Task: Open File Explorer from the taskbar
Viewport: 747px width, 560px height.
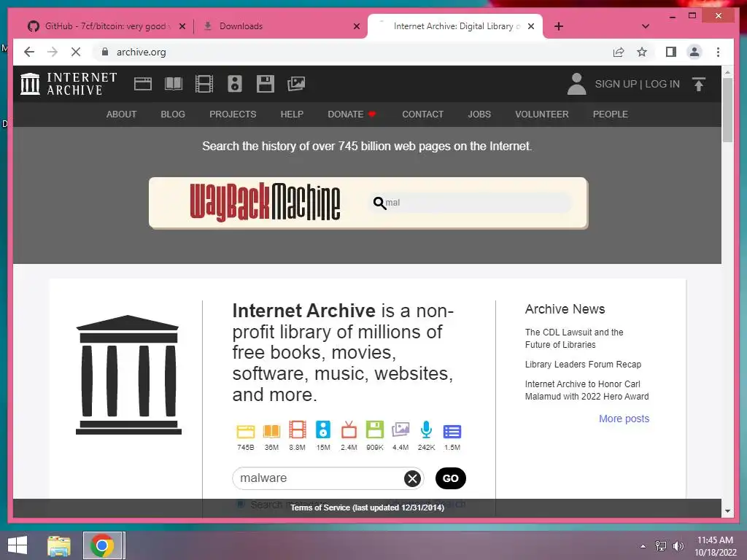Action: [x=59, y=545]
